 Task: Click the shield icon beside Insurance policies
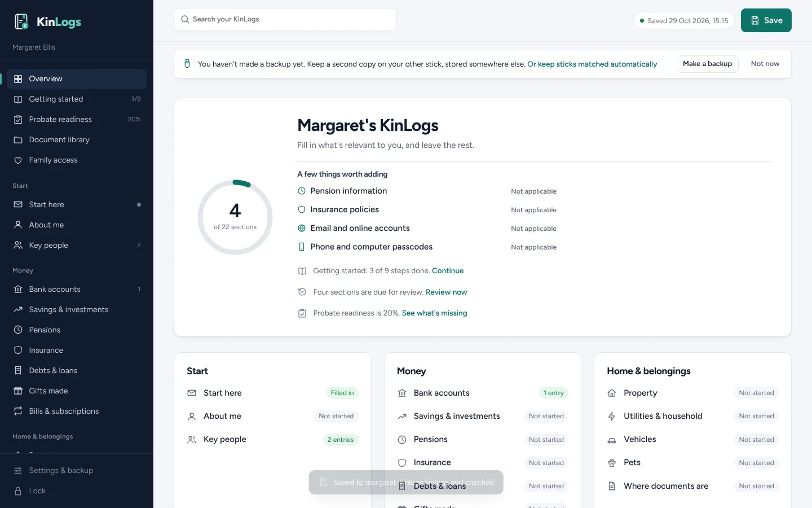(x=302, y=209)
